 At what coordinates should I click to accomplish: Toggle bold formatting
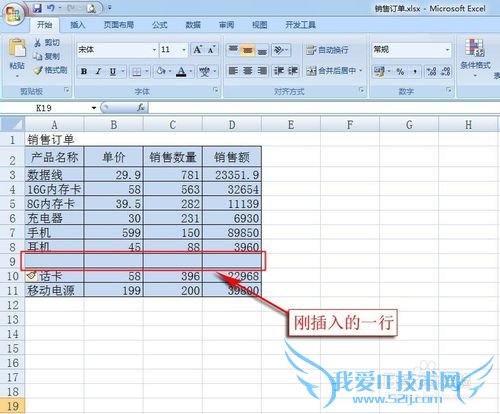pyautogui.click(x=84, y=71)
